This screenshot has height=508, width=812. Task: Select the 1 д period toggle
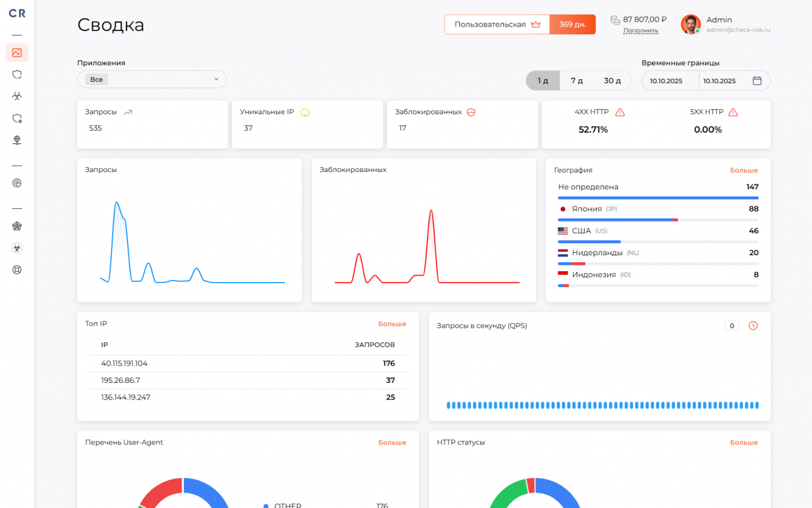(x=543, y=81)
